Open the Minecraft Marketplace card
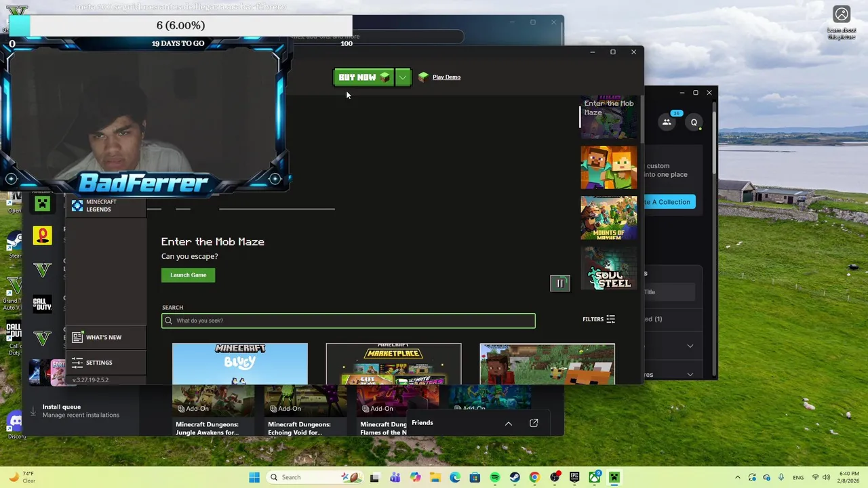The image size is (868, 488). 393,364
